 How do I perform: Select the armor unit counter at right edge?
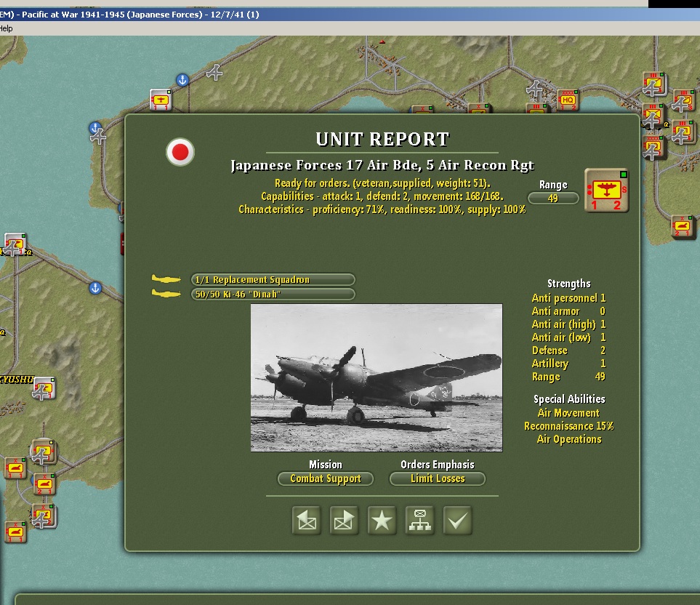(683, 226)
